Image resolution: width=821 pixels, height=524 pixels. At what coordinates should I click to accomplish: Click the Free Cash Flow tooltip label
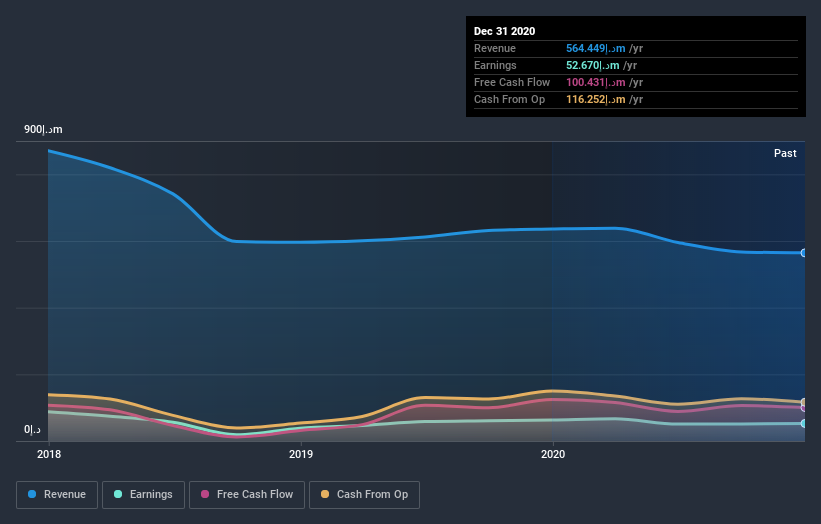pyautogui.click(x=512, y=82)
